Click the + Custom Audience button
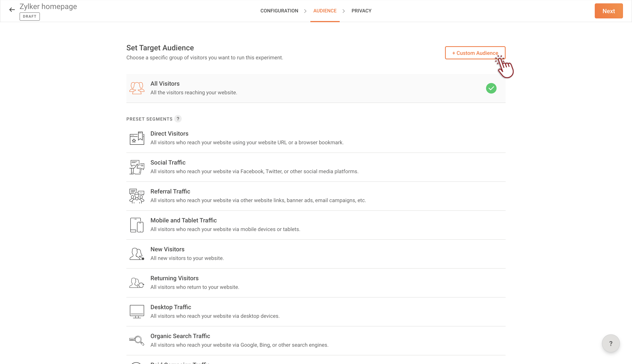Viewport: 632px width, 364px height. tap(475, 53)
